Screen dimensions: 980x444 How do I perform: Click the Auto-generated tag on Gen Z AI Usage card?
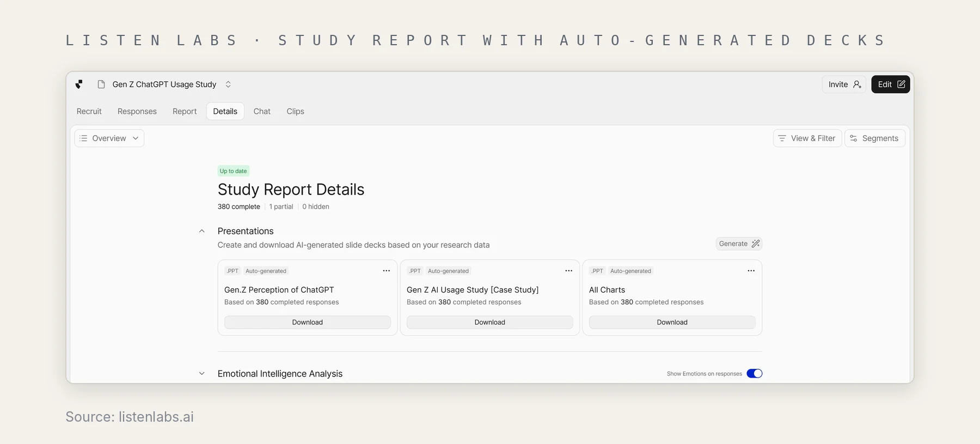tap(448, 271)
